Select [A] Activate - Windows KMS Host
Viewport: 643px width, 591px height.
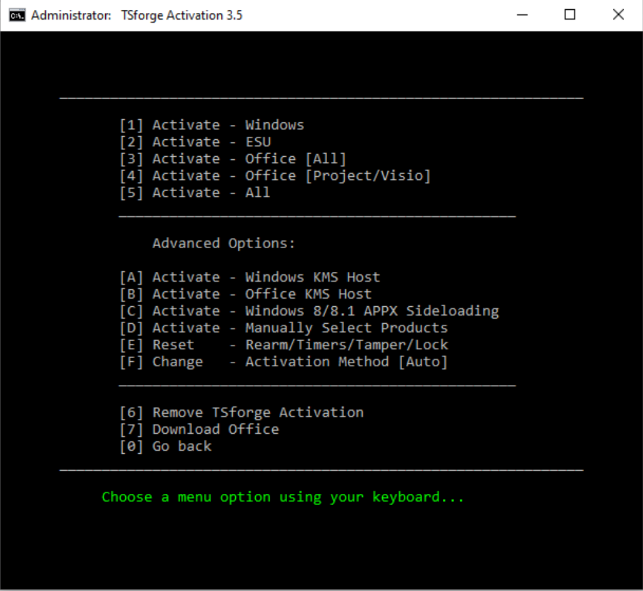(250, 277)
